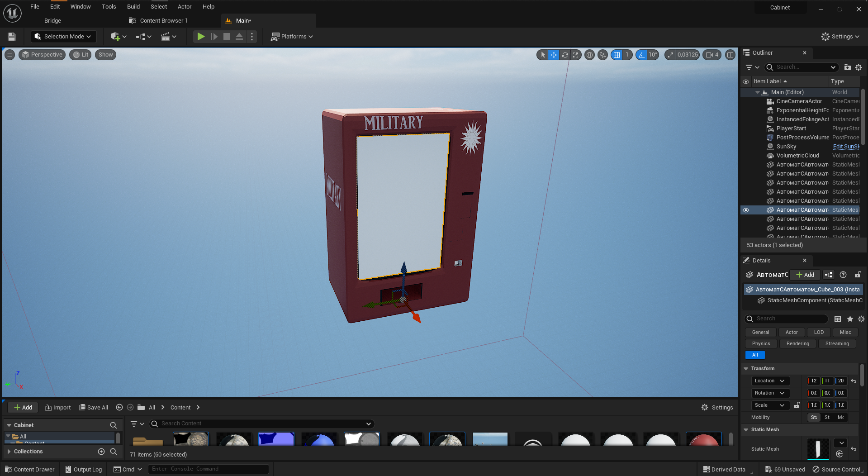Lock the scale ratio icon
The height and width of the screenshot is (476, 868).
click(x=797, y=405)
